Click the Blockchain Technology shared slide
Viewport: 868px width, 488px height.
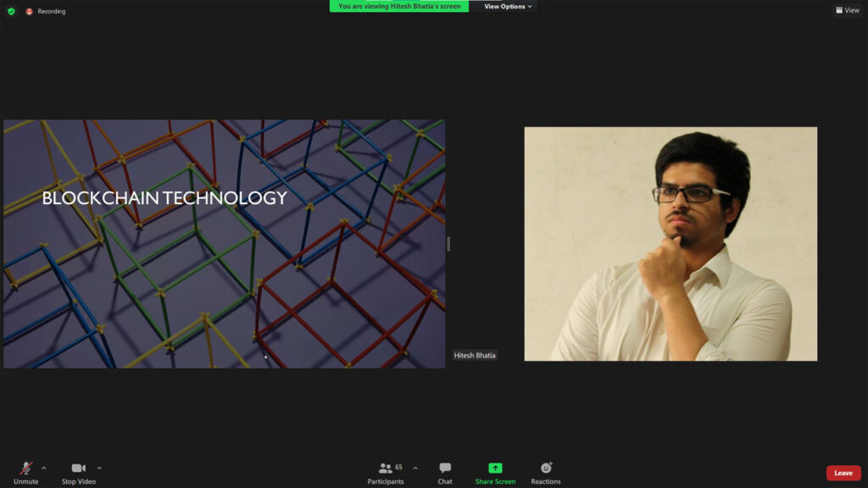(224, 244)
